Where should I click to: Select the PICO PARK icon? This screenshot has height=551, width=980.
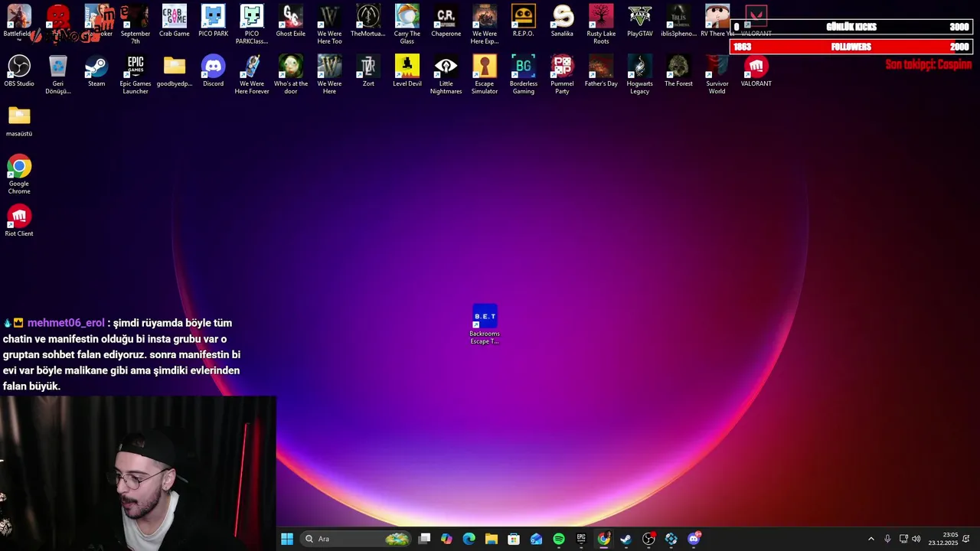click(213, 21)
